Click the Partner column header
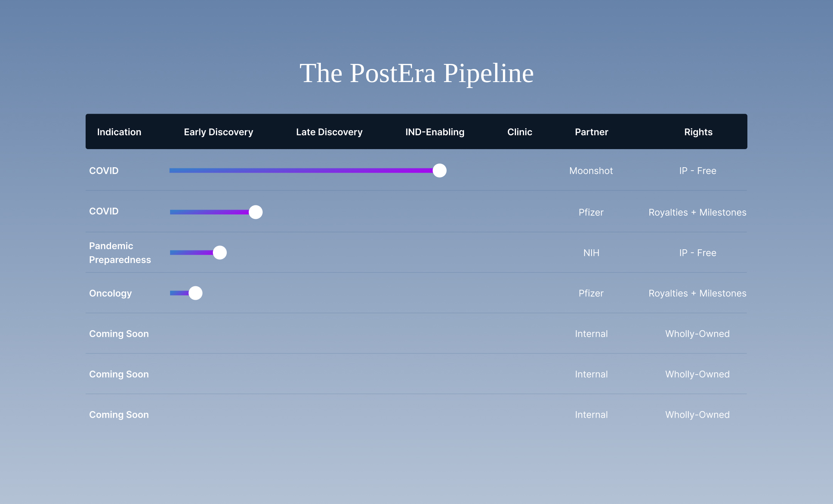 pyautogui.click(x=591, y=132)
